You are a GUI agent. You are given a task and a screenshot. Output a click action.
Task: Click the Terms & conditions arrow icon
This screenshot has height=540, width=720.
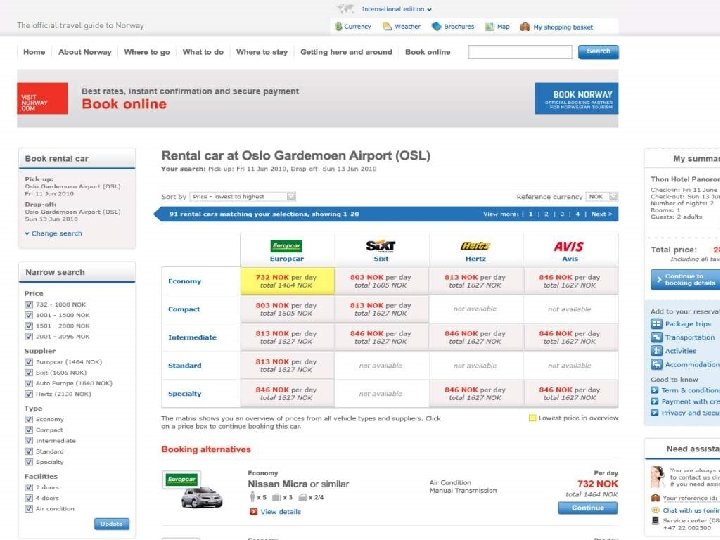655,390
